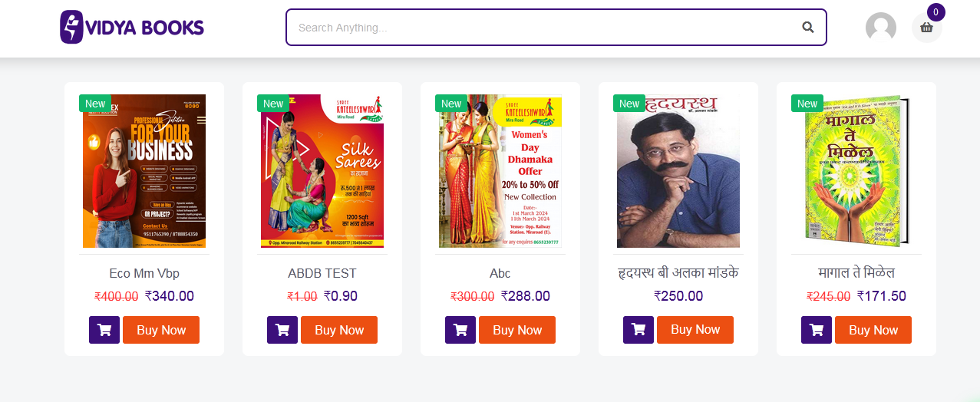Viewport: 980px width, 402px height.
Task: Open the user profile avatar
Action: point(880,28)
